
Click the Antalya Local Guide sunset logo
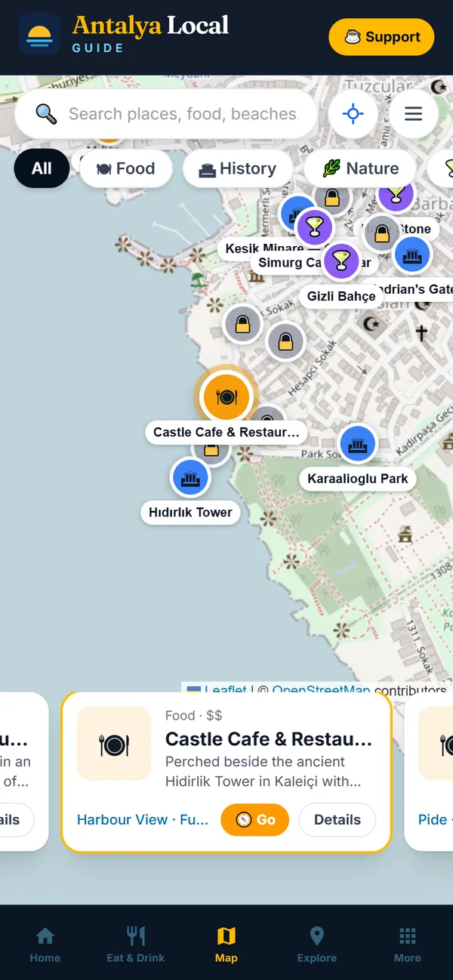point(39,35)
